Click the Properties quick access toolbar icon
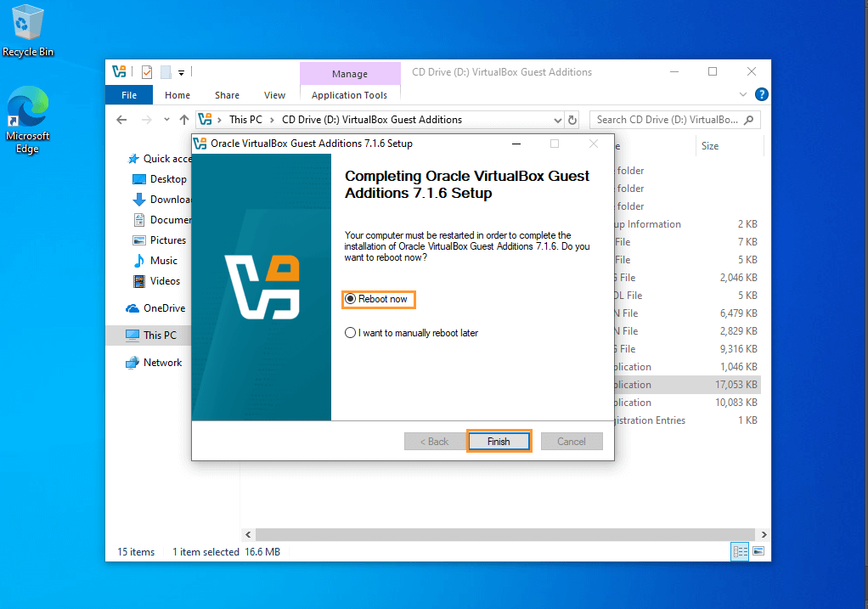The width and height of the screenshot is (868, 609). point(147,72)
